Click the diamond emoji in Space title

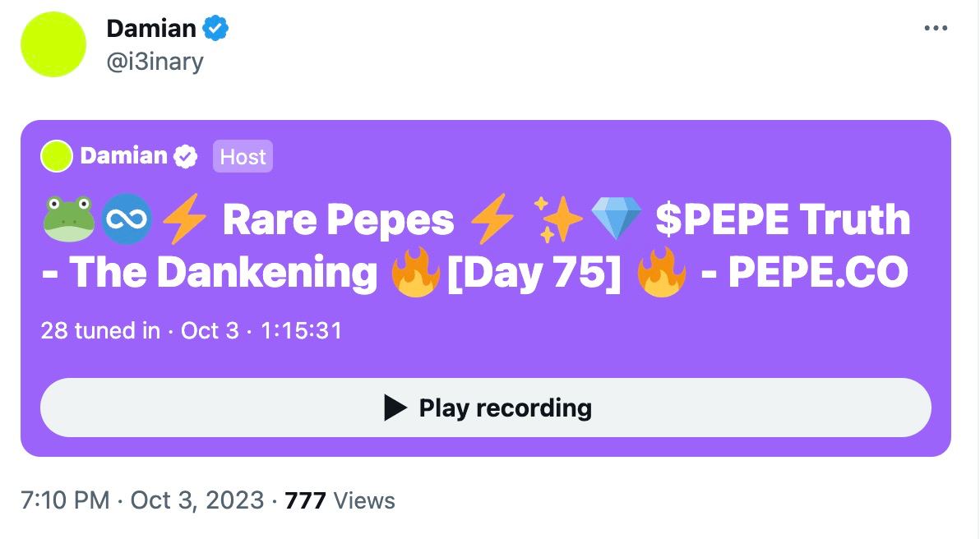[x=617, y=219]
